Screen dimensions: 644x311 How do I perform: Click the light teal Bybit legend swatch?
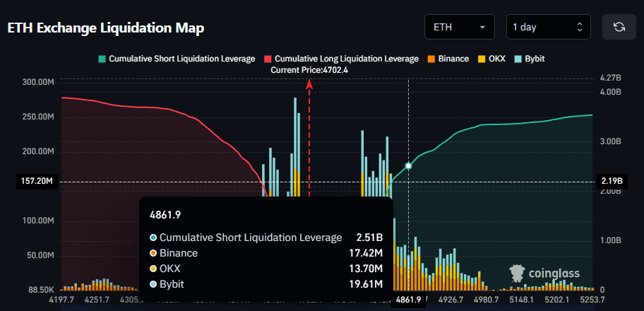tap(518, 59)
